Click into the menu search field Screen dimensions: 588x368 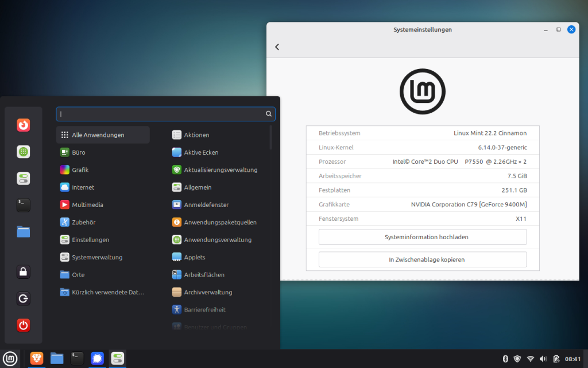161,114
